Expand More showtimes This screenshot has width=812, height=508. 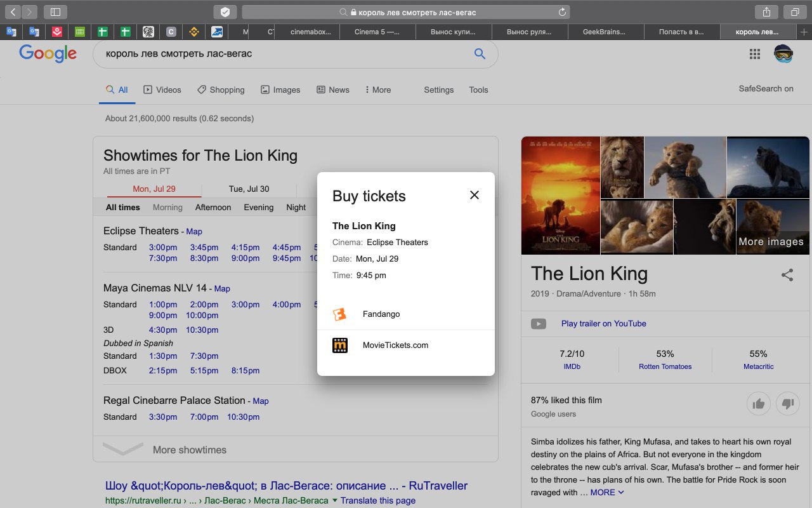coord(296,450)
